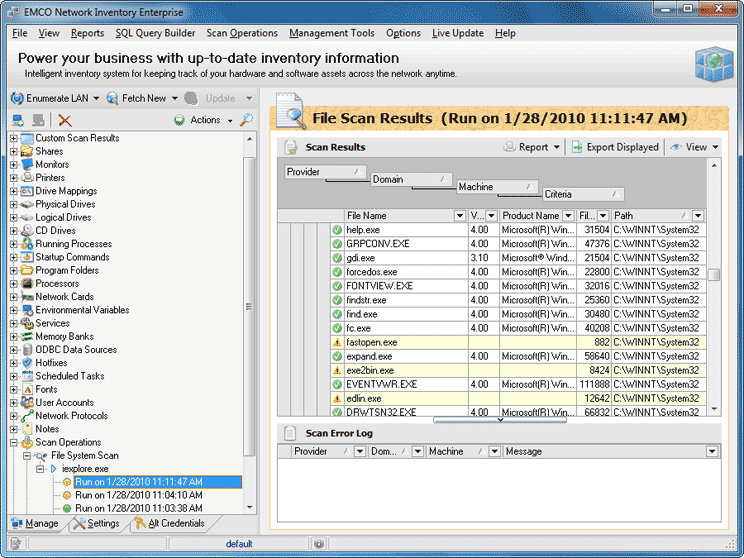
Task: Click the Fetch New toolbar icon
Action: [x=110, y=98]
